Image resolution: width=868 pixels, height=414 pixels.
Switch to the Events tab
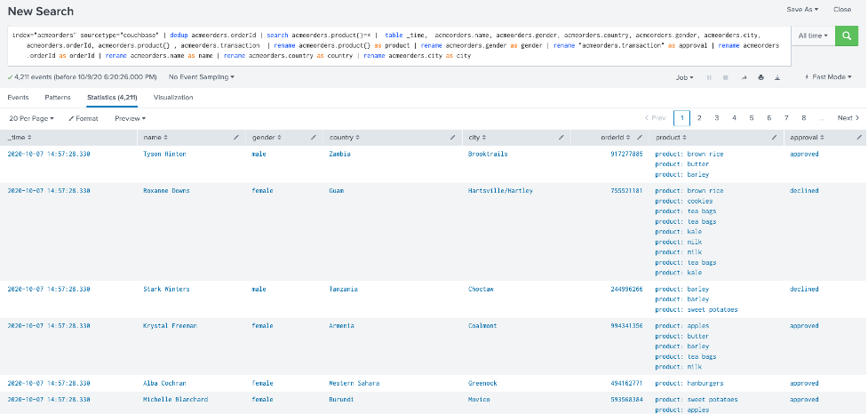(x=18, y=98)
